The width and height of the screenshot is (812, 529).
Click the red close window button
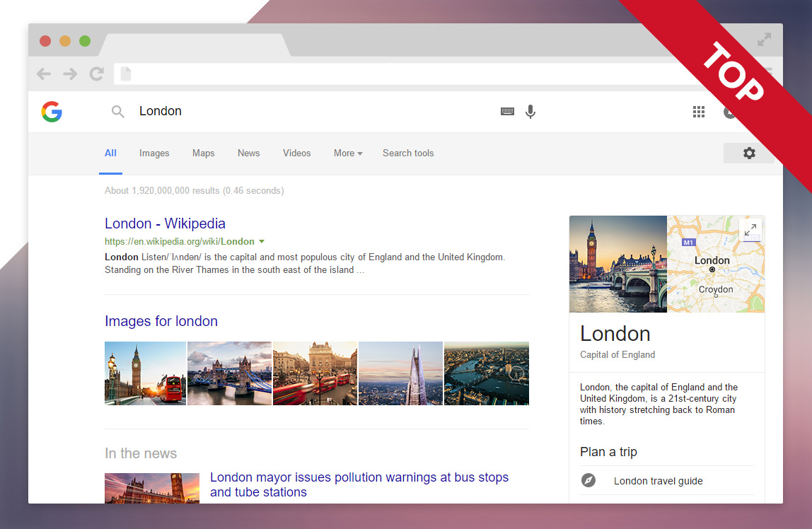tap(45, 41)
